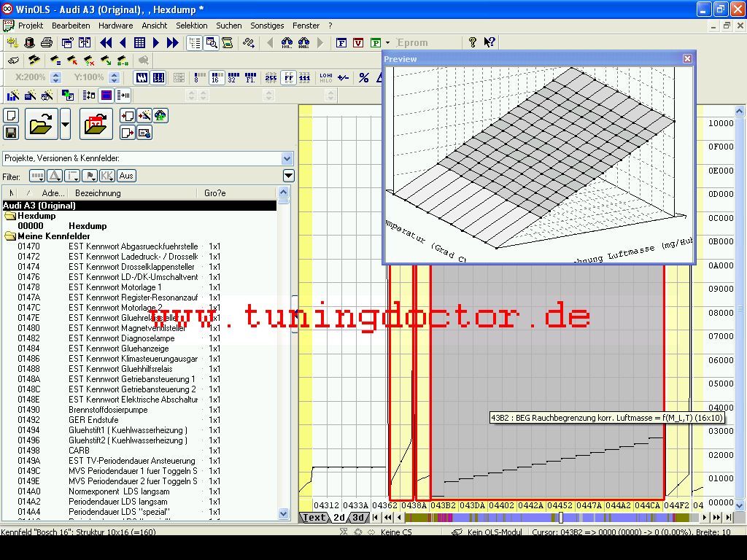Click the Y zoom 100% spinner
This screenshot has height=560, width=747.
[x=114, y=77]
